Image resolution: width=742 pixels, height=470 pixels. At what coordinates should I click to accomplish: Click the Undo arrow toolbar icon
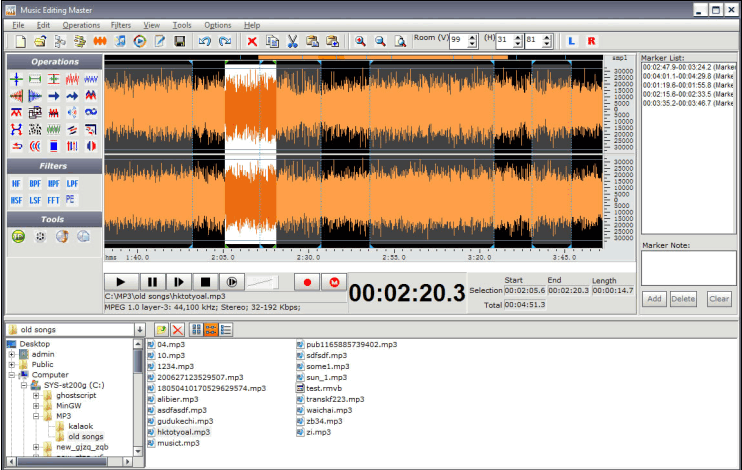click(205, 41)
